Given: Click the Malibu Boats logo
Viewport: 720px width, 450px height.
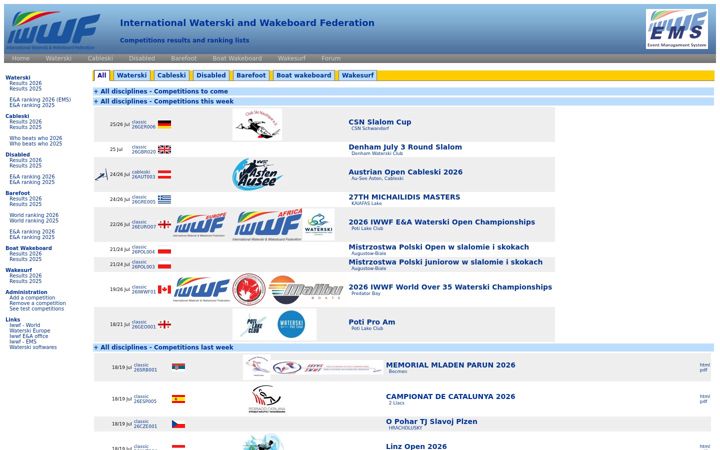Looking at the screenshot, I should click(x=306, y=290).
